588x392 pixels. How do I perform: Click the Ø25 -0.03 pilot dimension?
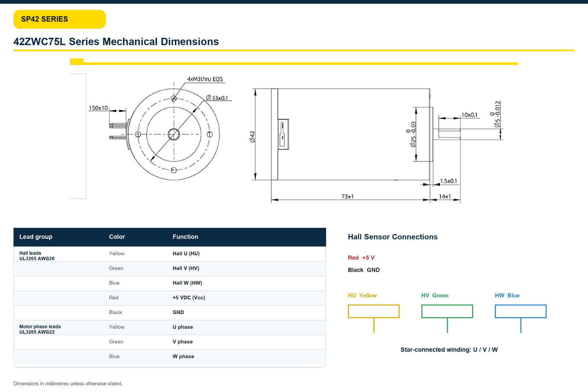click(411, 134)
